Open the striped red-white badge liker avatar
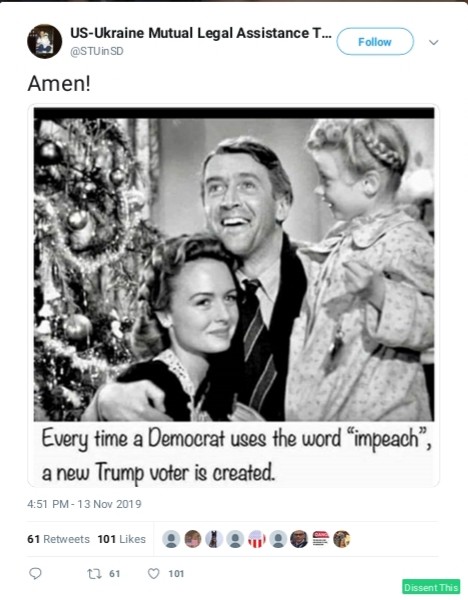 pos(257,539)
